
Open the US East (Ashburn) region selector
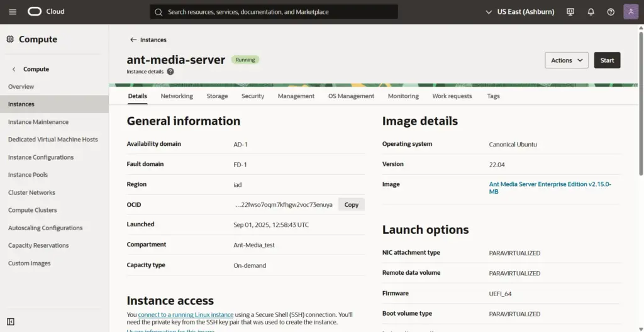tap(520, 12)
